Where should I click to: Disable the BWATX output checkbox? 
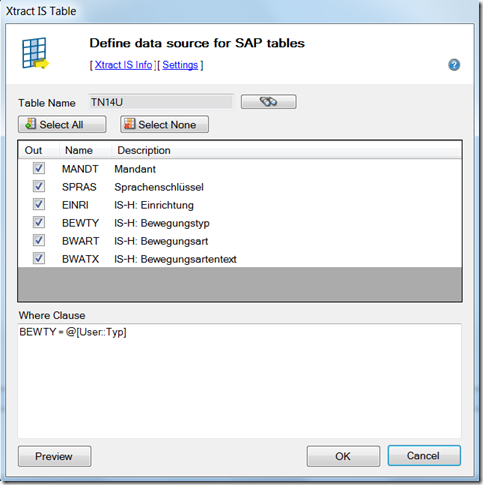click(x=39, y=258)
